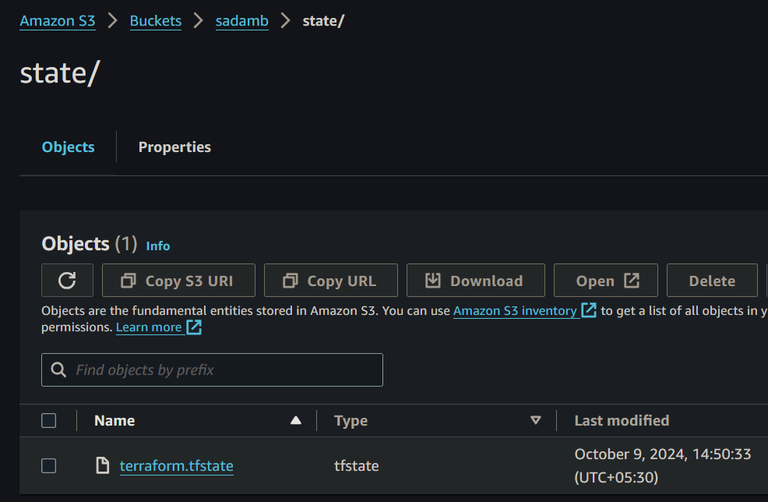The image size is (768, 502).
Task: Select the Objects tab
Action: [x=68, y=147]
